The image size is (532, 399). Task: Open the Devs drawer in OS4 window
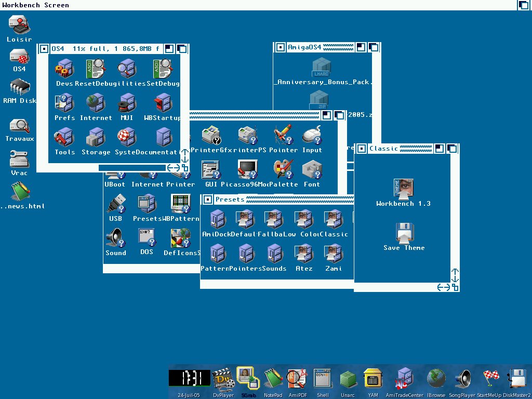click(x=64, y=69)
